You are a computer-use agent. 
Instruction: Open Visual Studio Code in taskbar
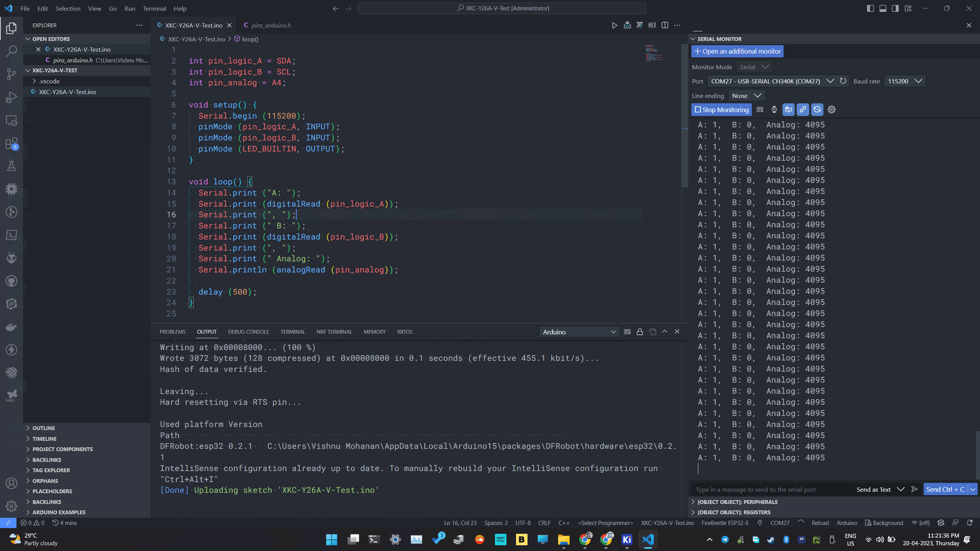(648, 540)
